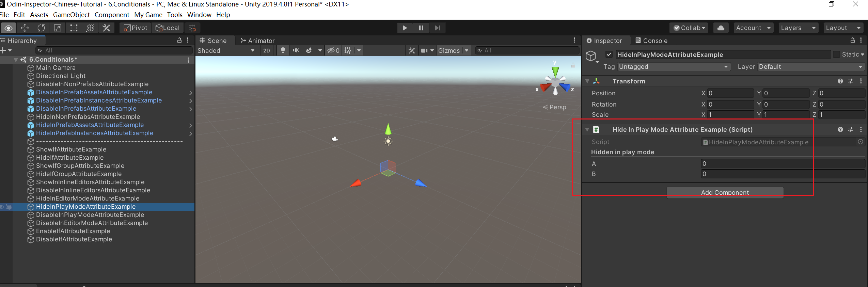Open scene component tools wrench icon

click(x=412, y=50)
